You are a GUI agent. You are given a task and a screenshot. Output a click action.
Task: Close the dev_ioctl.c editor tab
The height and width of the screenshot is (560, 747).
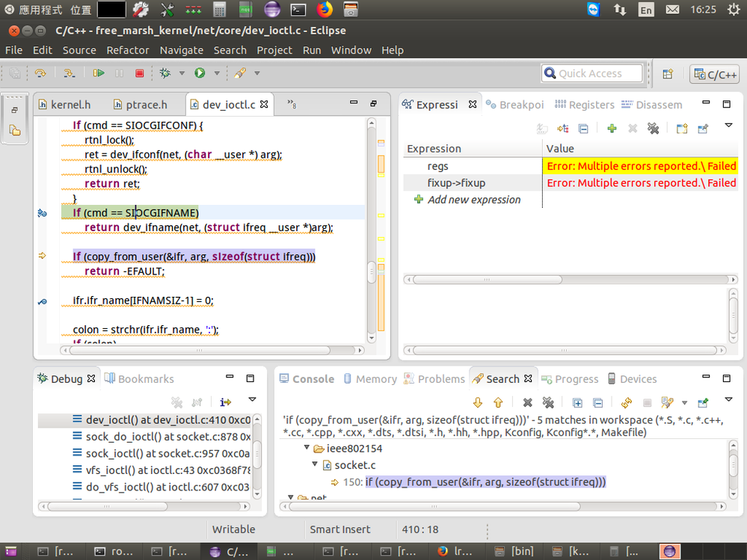[264, 104]
